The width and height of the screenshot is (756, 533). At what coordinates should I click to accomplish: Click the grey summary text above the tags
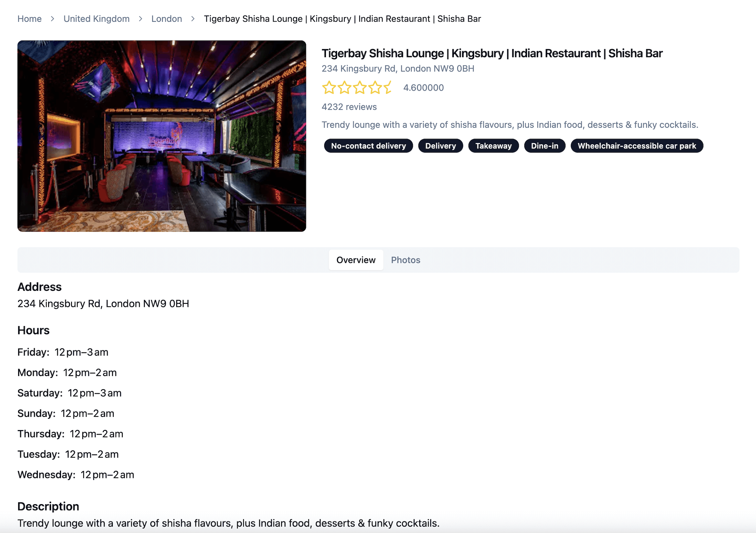(510, 125)
